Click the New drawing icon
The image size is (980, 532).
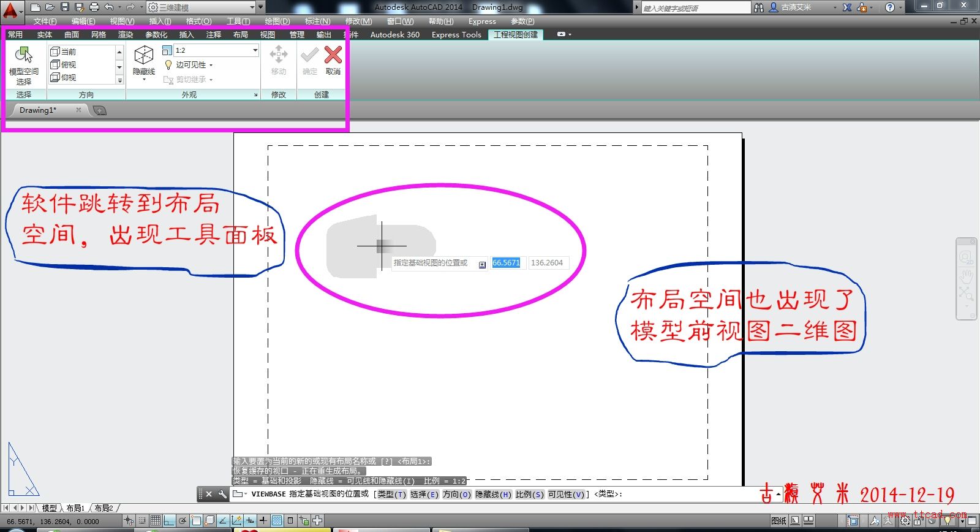click(x=36, y=7)
